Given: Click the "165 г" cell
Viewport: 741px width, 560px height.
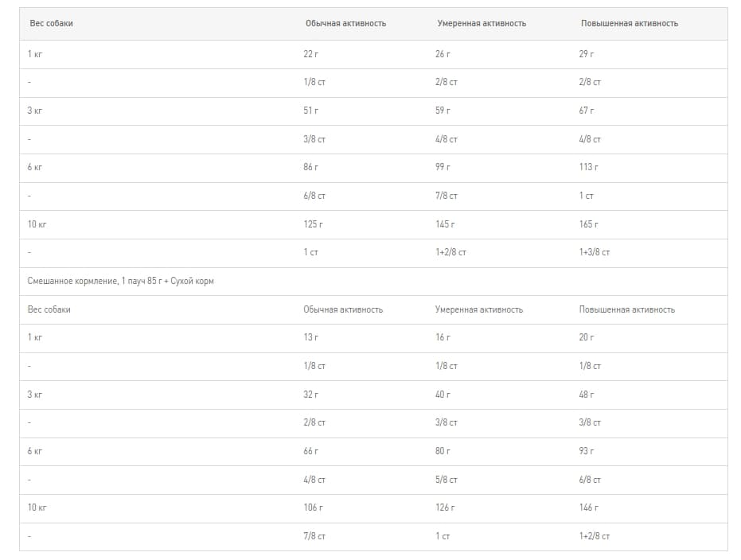Looking at the screenshot, I should (588, 224).
